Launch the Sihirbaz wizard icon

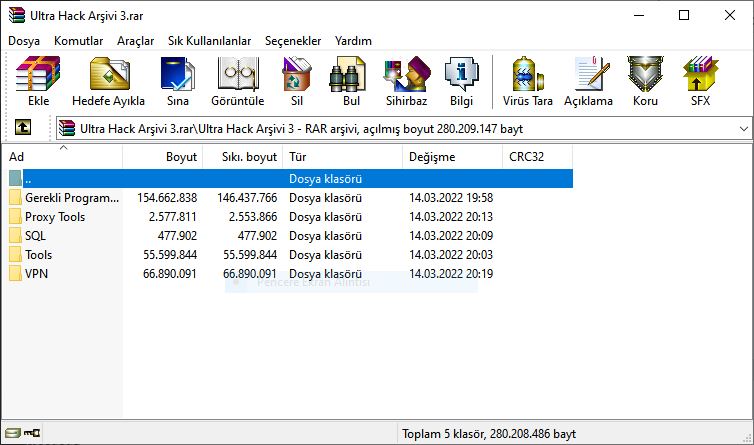pos(407,74)
